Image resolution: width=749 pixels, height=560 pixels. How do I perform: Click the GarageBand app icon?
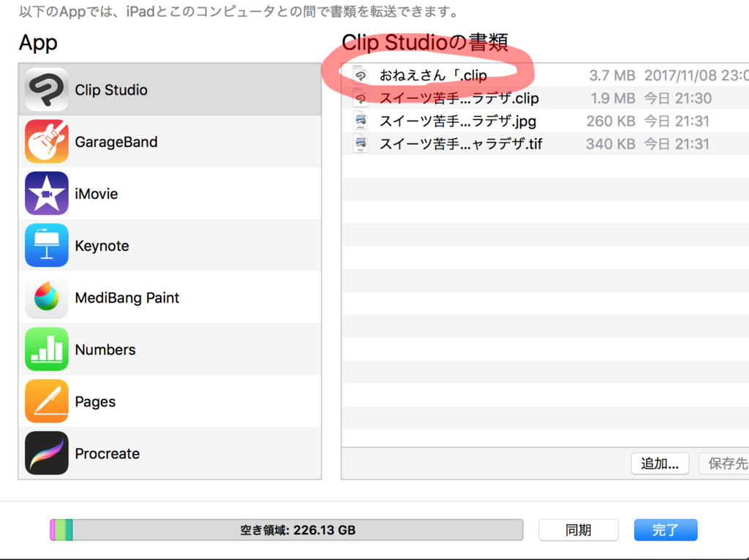pos(47,142)
